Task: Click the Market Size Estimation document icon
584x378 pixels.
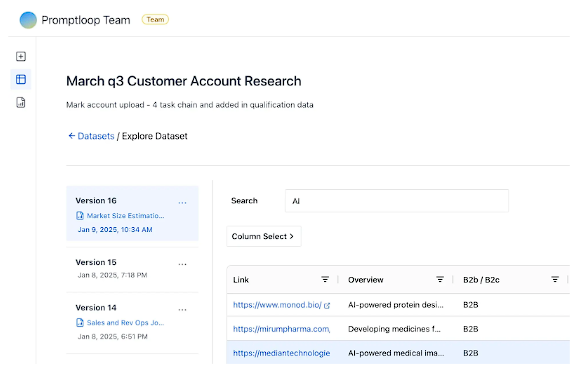Action: 80,216
